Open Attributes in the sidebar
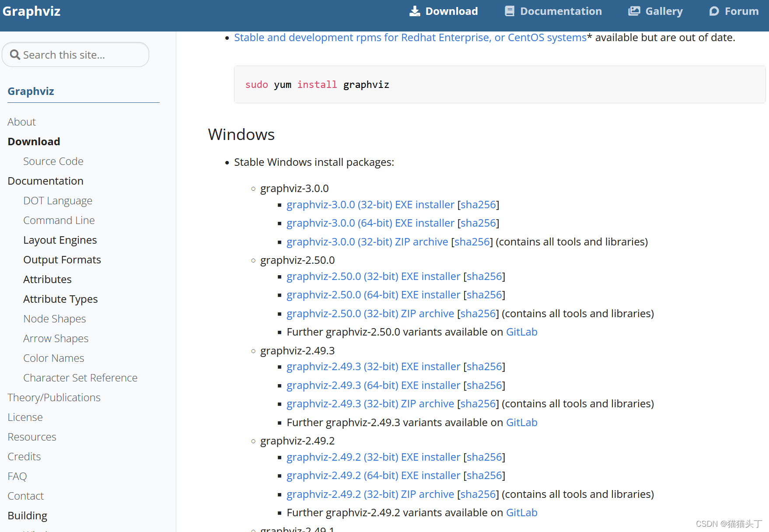This screenshot has height=532, width=769. (47, 279)
